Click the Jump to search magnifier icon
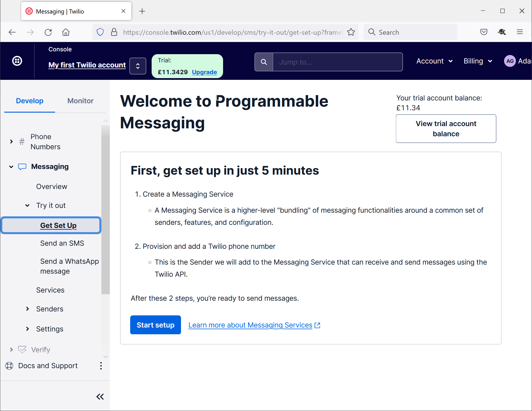This screenshot has width=532, height=411. pos(264,62)
